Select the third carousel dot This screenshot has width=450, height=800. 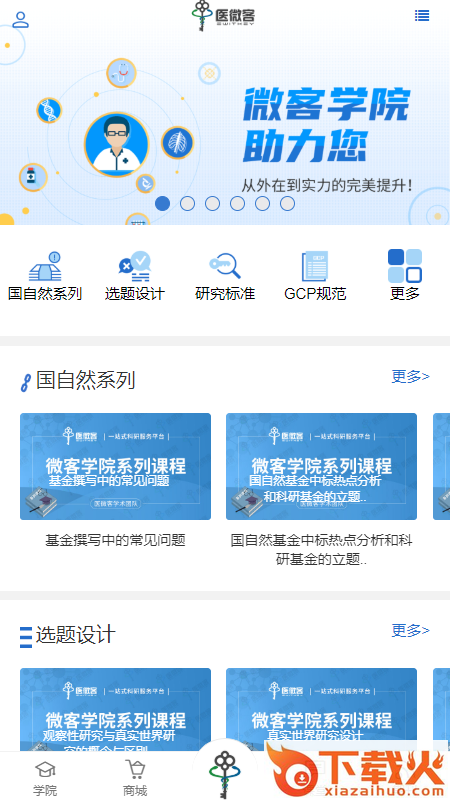tap(212, 204)
